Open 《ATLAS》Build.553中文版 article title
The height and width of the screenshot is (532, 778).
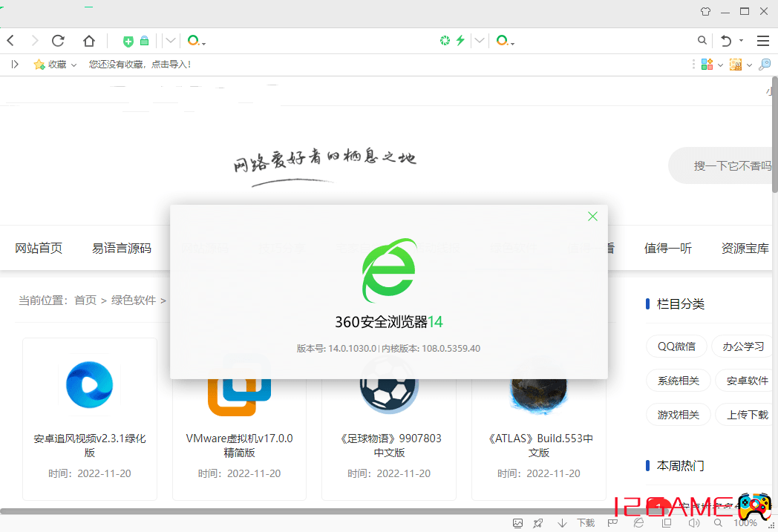(539, 445)
